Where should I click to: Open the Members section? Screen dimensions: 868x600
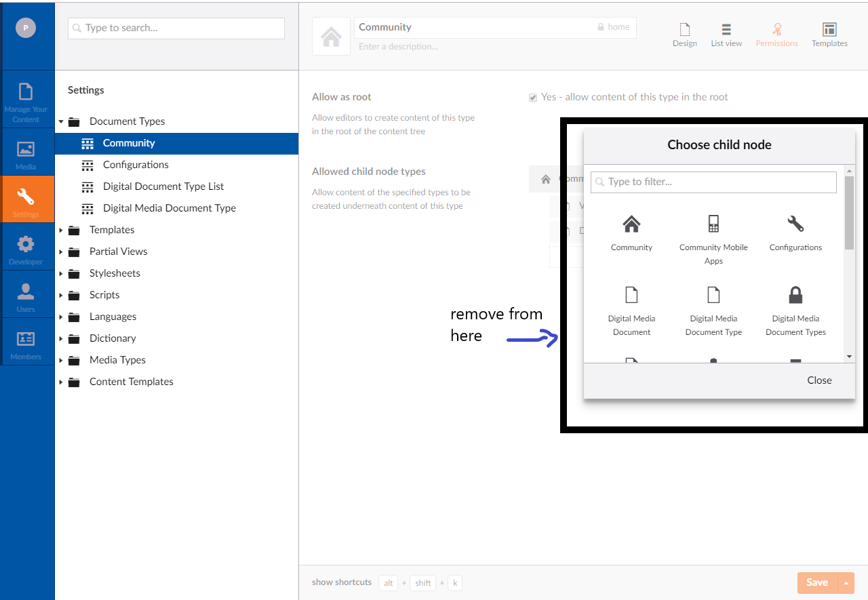pyautogui.click(x=26, y=344)
